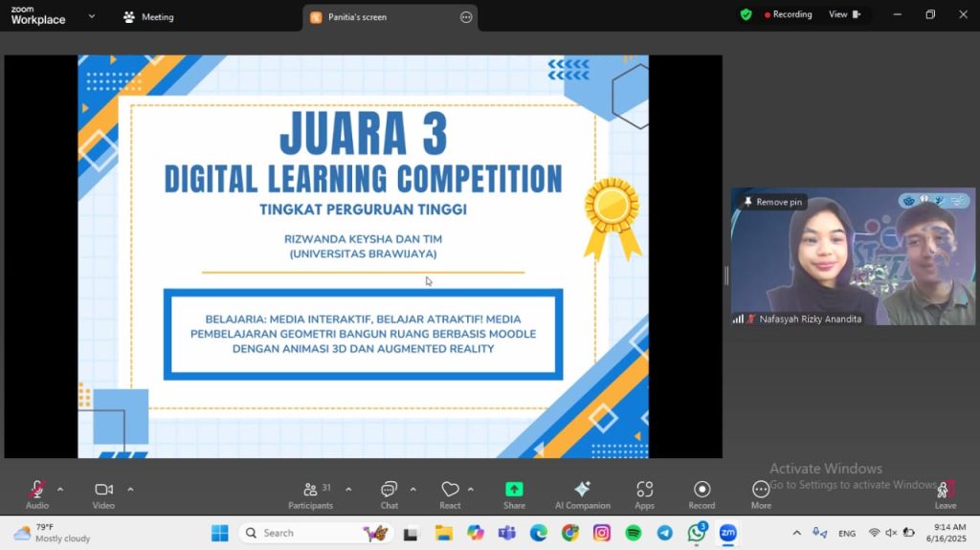This screenshot has width=980, height=550.
Task: Turn on camera with Video button
Action: point(103,491)
